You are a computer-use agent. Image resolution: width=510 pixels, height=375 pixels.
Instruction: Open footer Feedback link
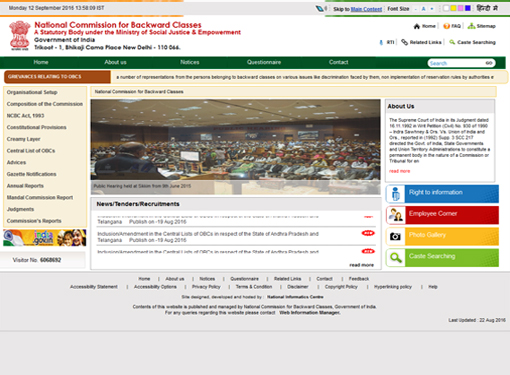click(x=359, y=279)
